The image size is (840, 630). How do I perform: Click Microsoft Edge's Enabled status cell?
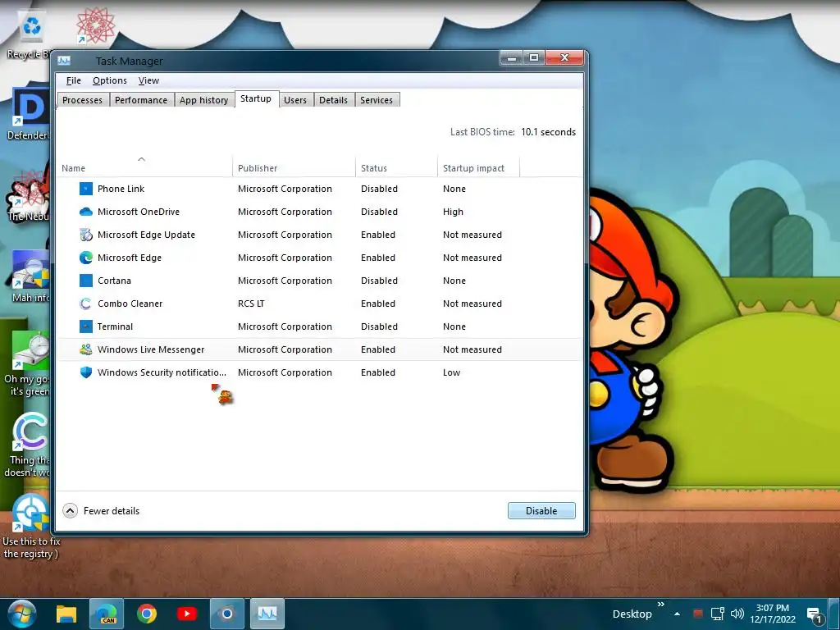[378, 258]
